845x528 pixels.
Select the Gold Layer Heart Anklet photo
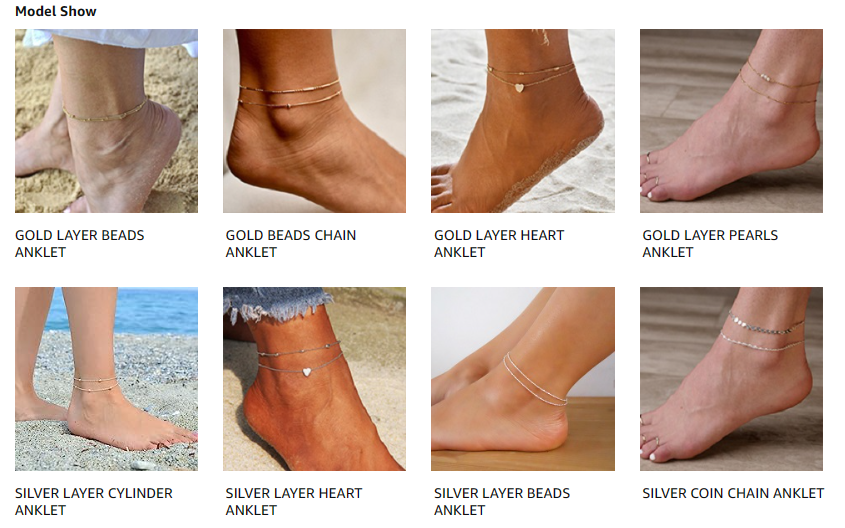523,121
